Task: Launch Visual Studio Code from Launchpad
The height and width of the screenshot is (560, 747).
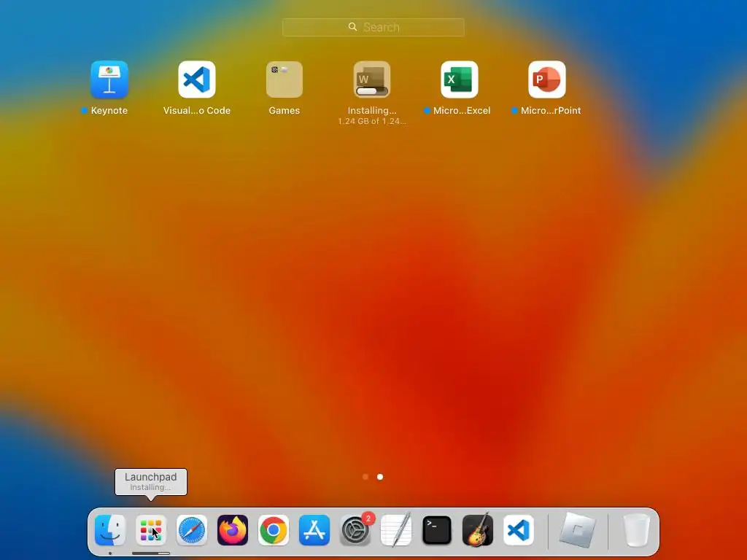Action: coord(197,79)
